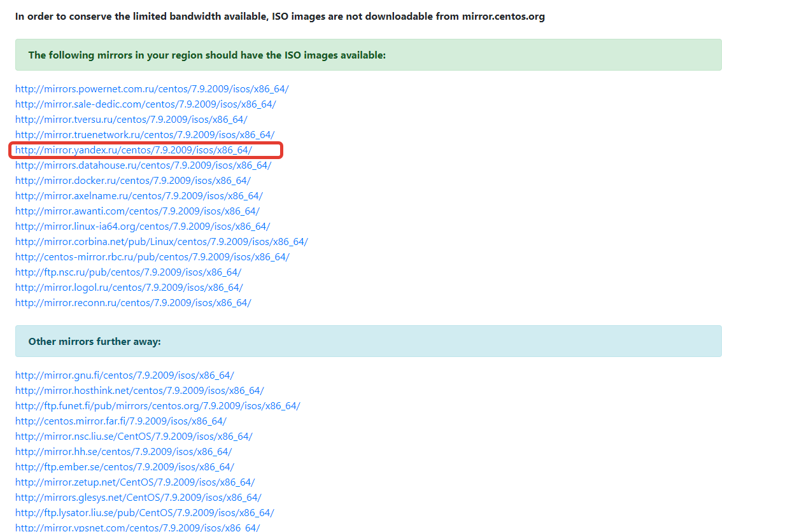Viewport: 790px width, 532px height.
Task: Click the mirror.reconn.ru mirror link
Action: point(134,302)
